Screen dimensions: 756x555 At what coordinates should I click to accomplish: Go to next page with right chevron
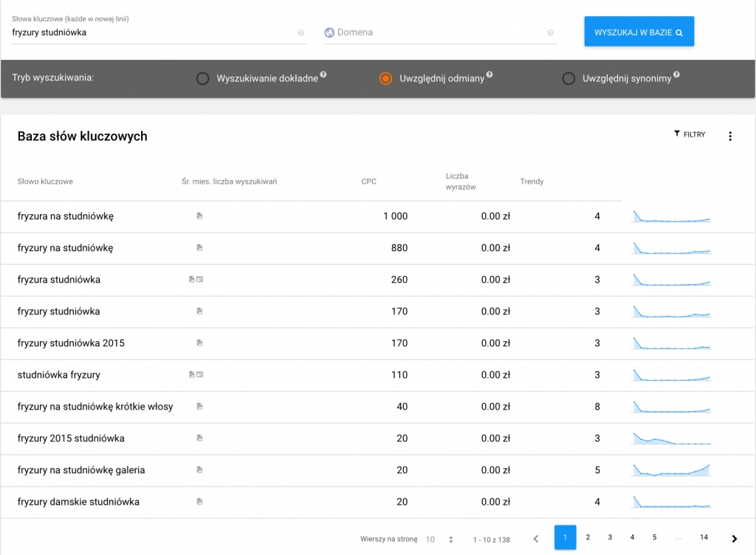(x=734, y=539)
